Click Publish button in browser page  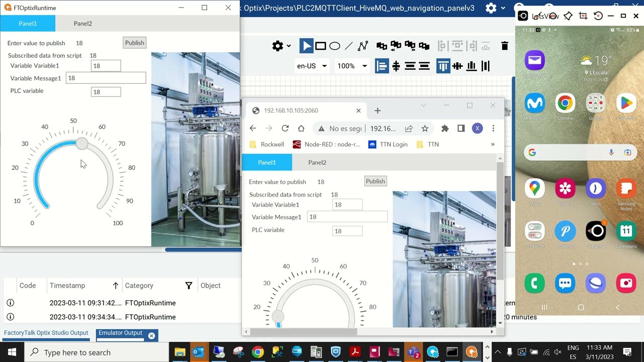375,182
